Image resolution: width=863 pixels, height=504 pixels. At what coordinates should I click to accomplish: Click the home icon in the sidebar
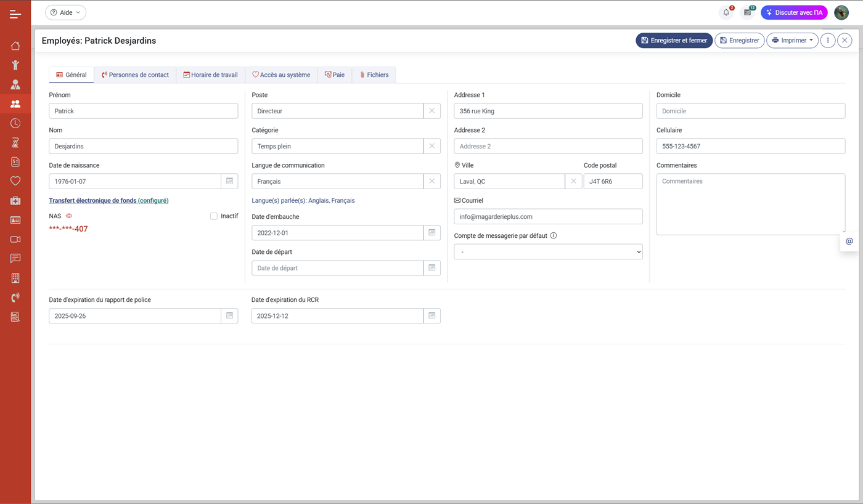(15, 46)
